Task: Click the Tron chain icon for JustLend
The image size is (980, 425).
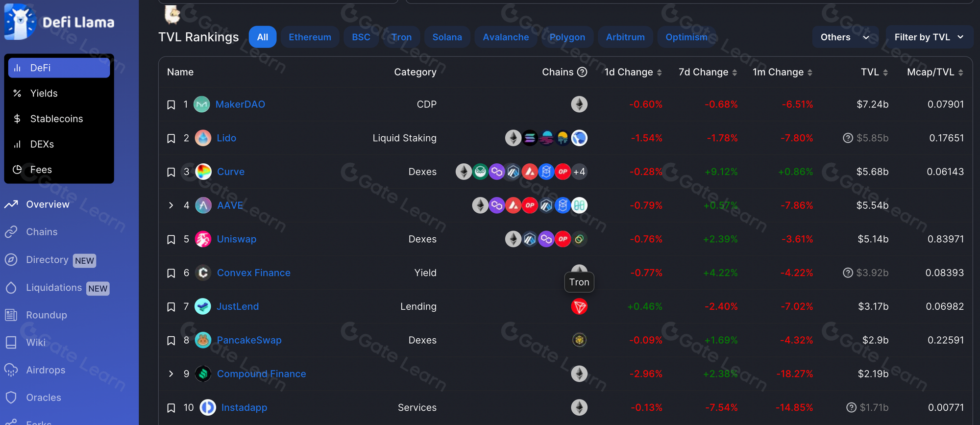Action: click(579, 306)
